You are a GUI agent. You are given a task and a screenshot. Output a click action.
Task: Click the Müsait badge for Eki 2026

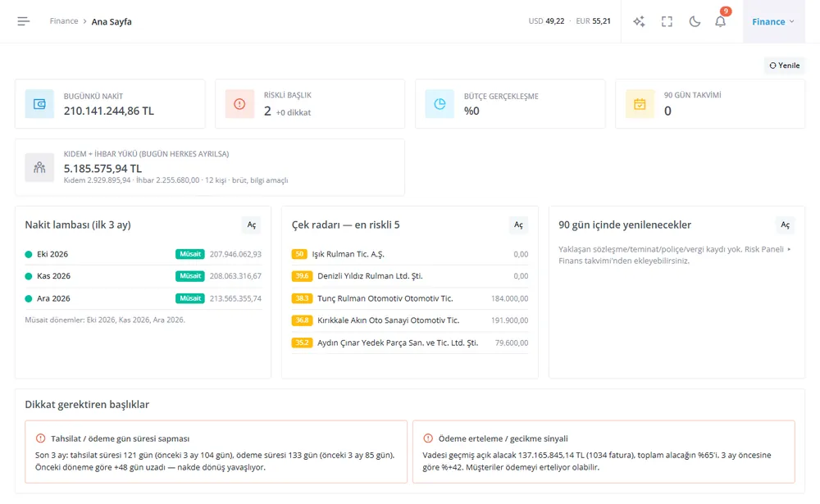[190, 254]
